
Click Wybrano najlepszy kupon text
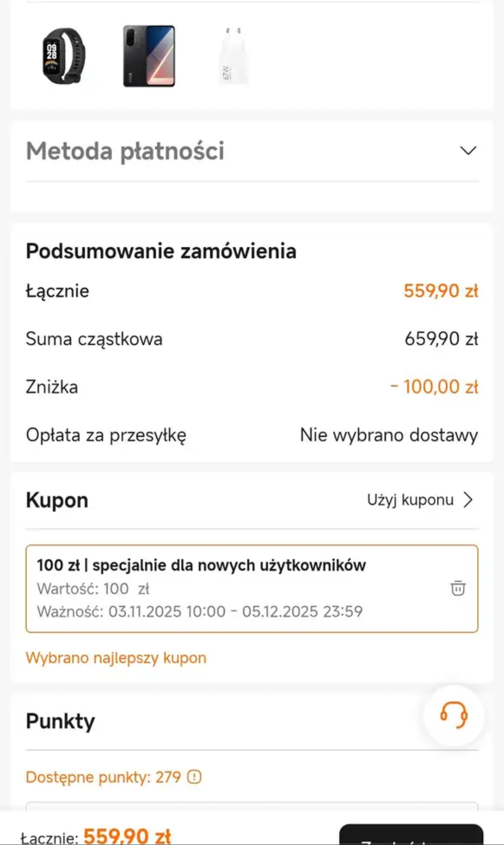click(116, 658)
